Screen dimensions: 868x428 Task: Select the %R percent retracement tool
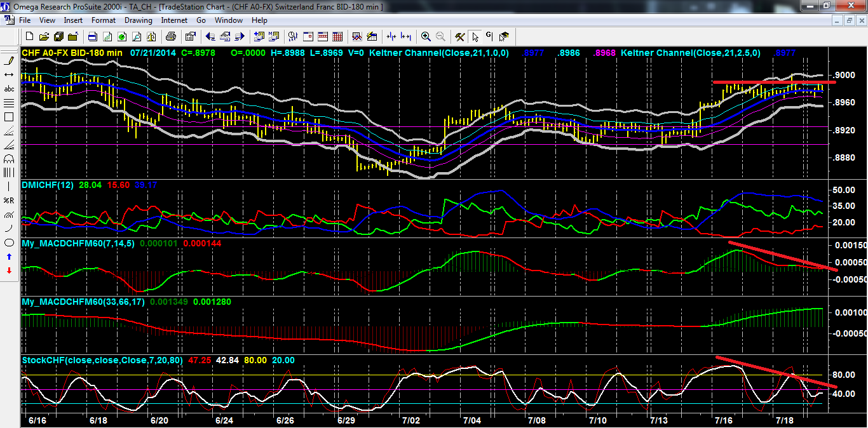9,201
